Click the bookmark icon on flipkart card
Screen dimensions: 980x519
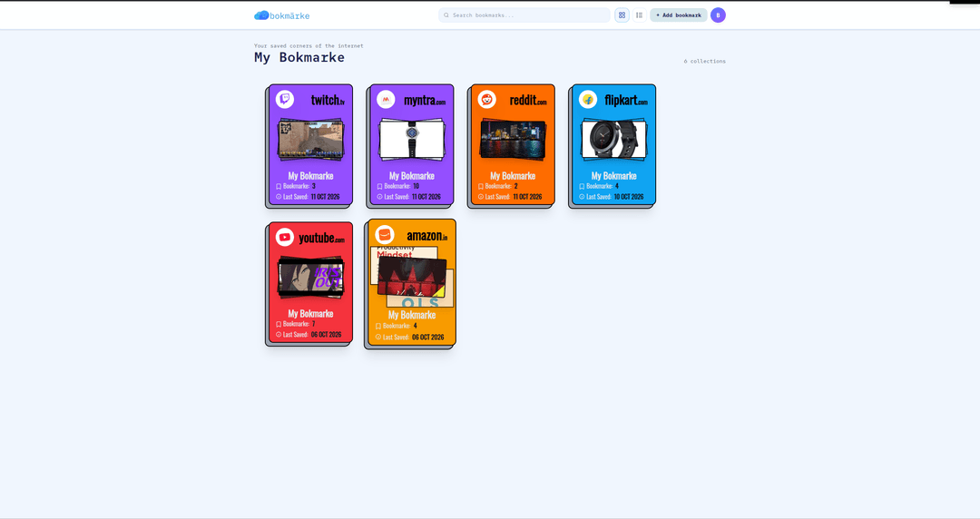pos(582,186)
